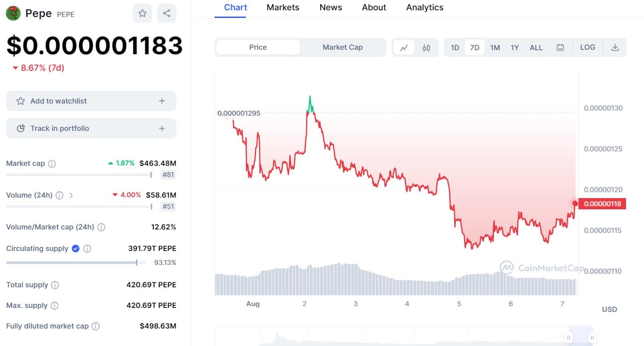
Task: Open the Markets tab
Action: pyautogui.click(x=283, y=8)
